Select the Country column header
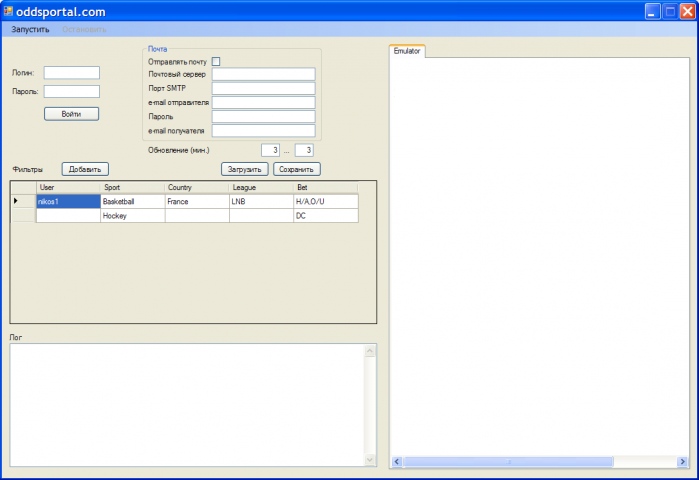The image size is (699, 480). coord(197,188)
